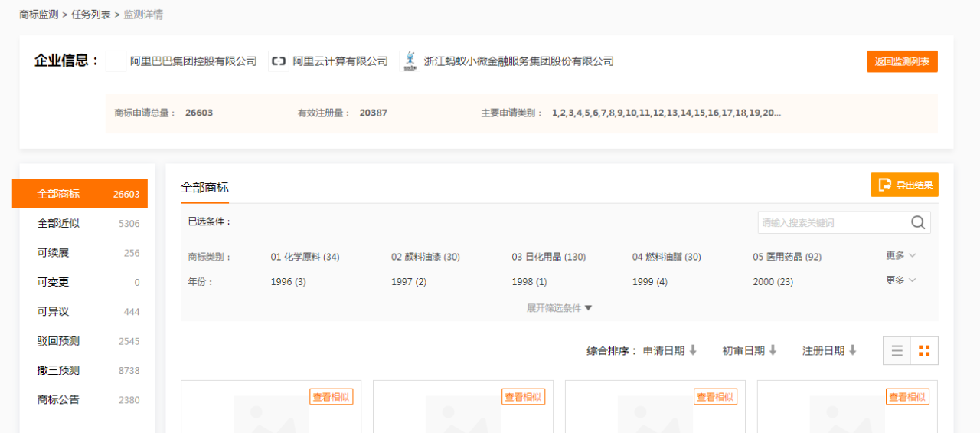Filter by 01 化学原料 (34)
The image size is (980, 433).
pyautogui.click(x=305, y=257)
